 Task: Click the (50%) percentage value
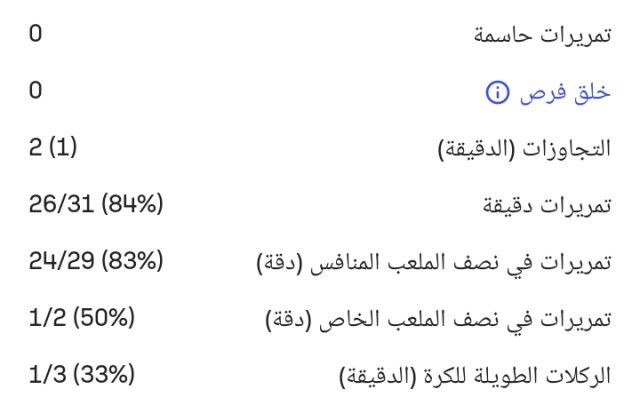click(104, 320)
